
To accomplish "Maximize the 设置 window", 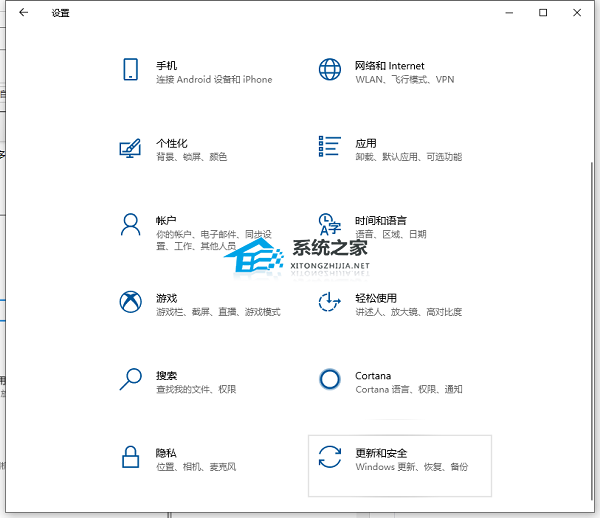I will pos(543,13).
